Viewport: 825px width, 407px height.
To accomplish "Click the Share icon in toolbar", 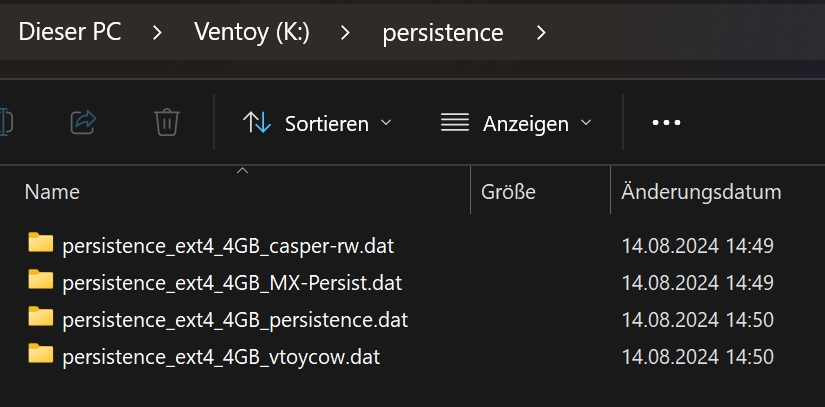I will pyautogui.click(x=83, y=123).
